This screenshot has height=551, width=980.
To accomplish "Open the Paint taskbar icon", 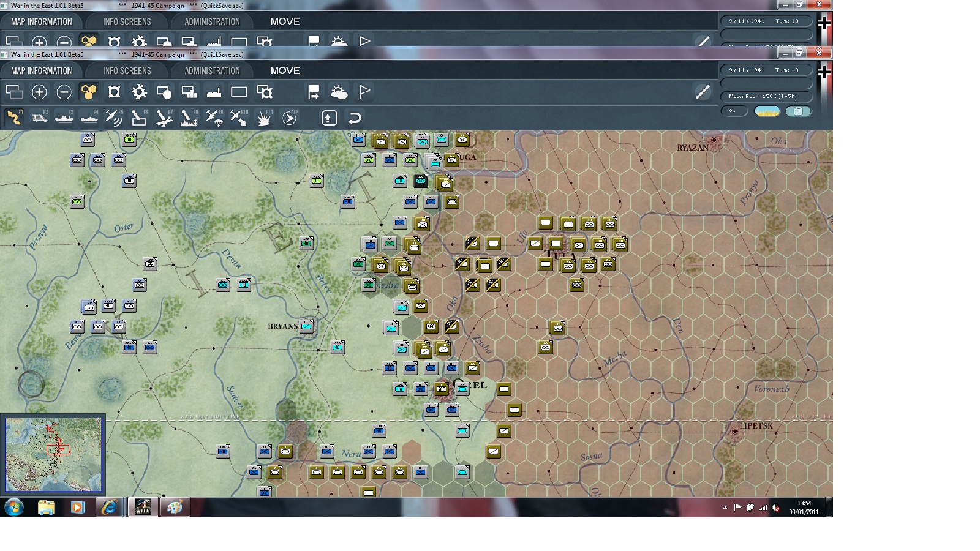I will point(175,508).
